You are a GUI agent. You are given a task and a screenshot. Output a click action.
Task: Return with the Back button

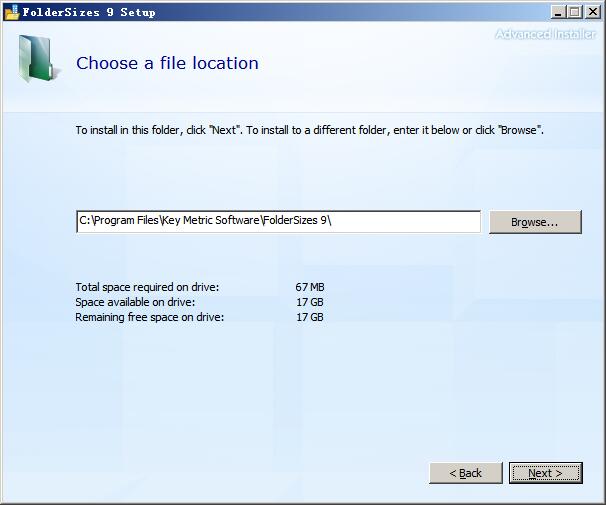pos(466,473)
